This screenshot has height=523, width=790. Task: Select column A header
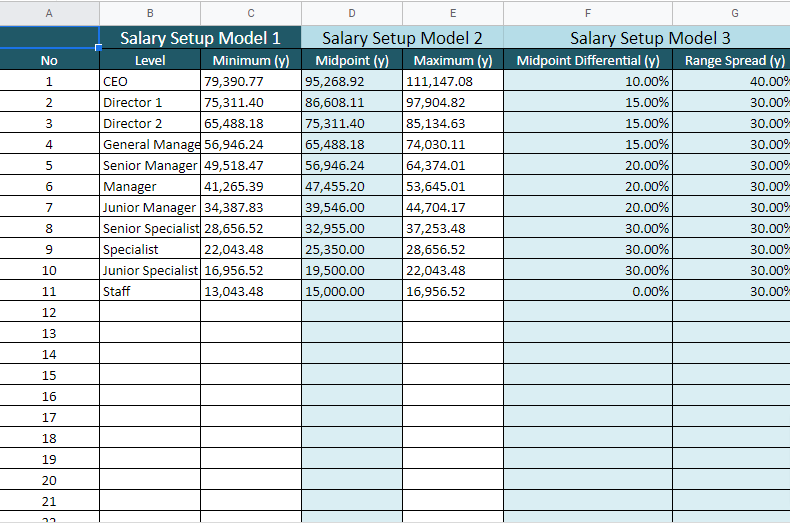(49, 13)
